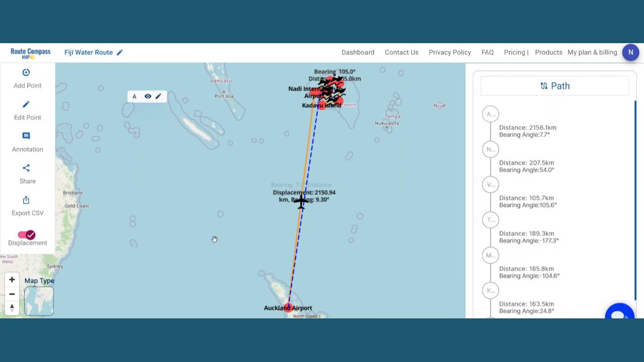Viewport: 644px width, 362px height.
Task: Click the Route Compass logo
Action: pyautogui.click(x=31, y=53)
